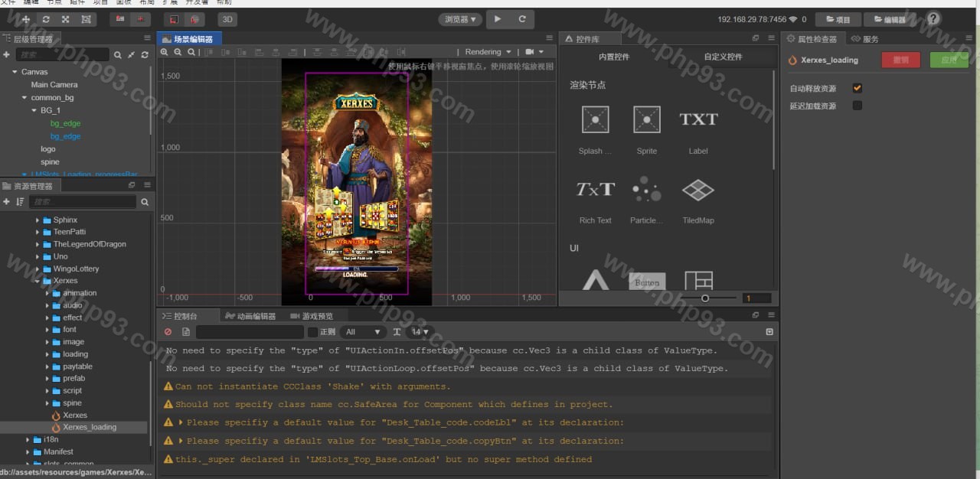980x479 pixels.
Task: Click the green 应用 apply button
Action: coord(949,60)
